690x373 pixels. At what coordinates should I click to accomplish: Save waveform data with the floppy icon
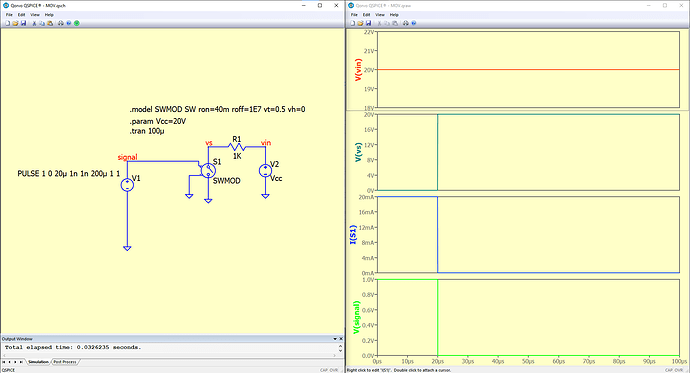[x=368, y=23]
